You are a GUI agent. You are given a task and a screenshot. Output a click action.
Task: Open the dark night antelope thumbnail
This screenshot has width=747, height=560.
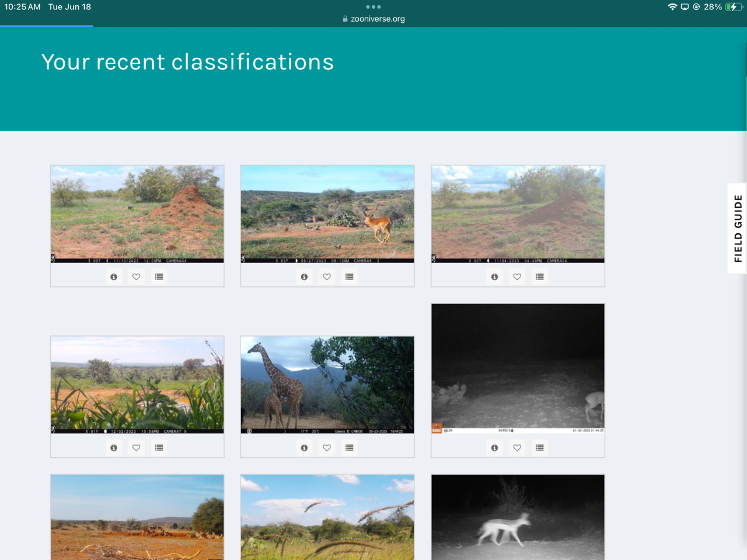(x=518, y=369)
